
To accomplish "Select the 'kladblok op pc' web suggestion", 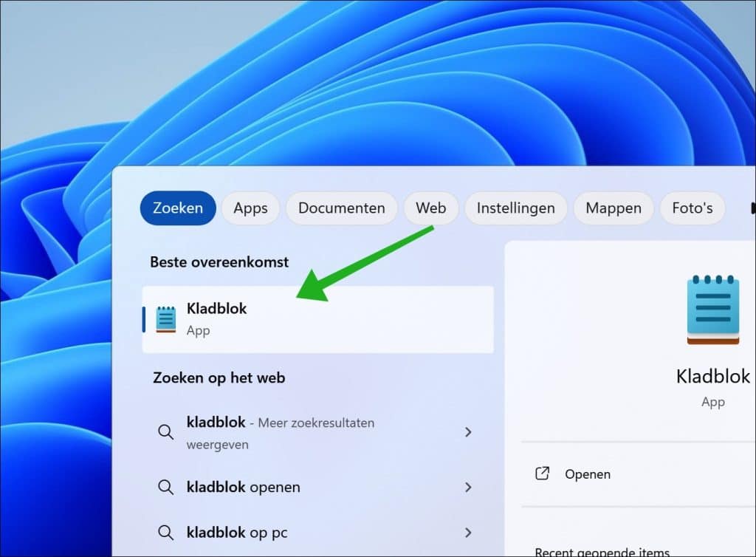I will point(318,533).
